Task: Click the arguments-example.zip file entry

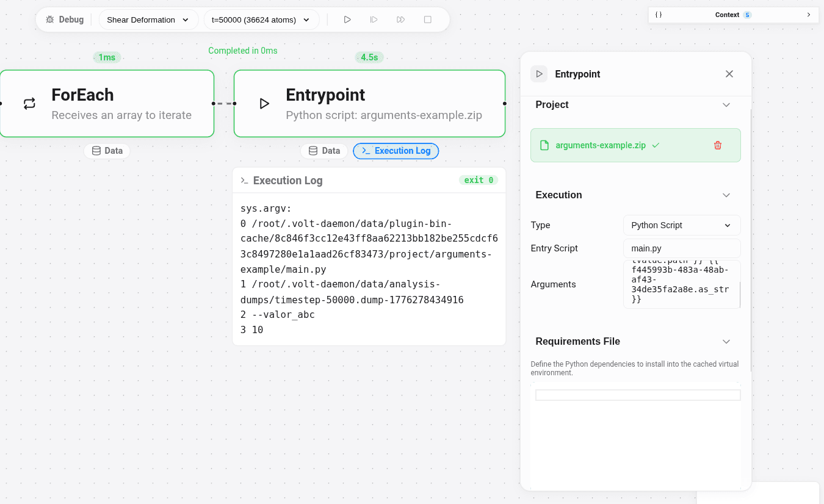Action: tap(635, 145)
